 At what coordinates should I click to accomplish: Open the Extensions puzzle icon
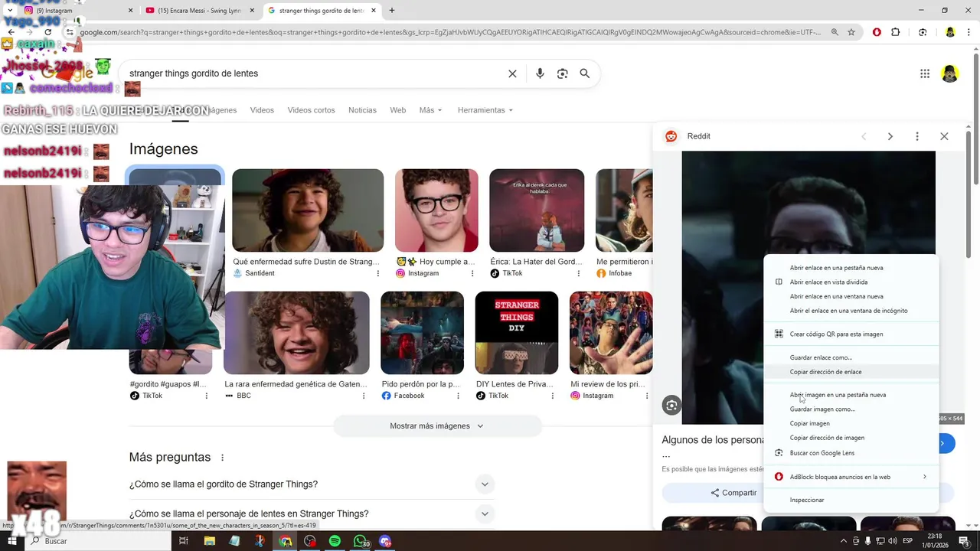(896, 32)
